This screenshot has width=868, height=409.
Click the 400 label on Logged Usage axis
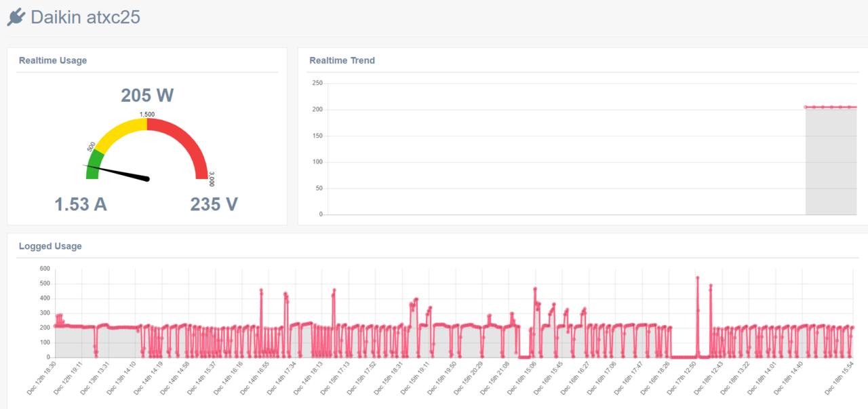click(45, 298)
